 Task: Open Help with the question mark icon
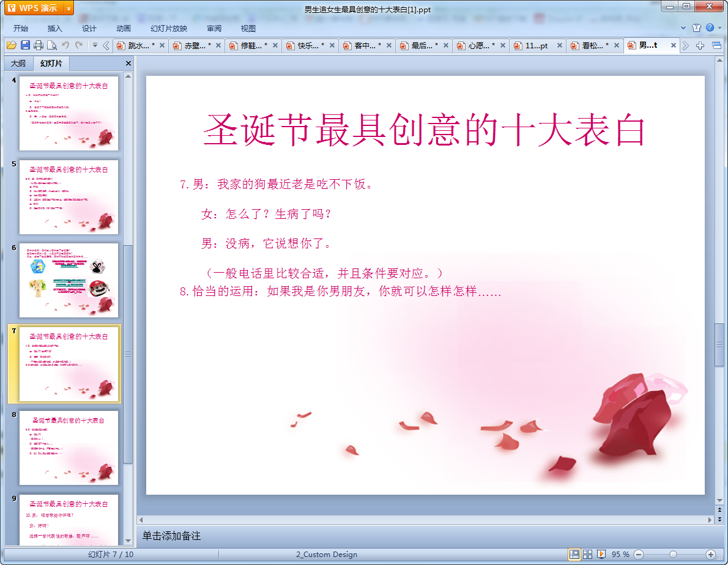(x=710, y=28)
